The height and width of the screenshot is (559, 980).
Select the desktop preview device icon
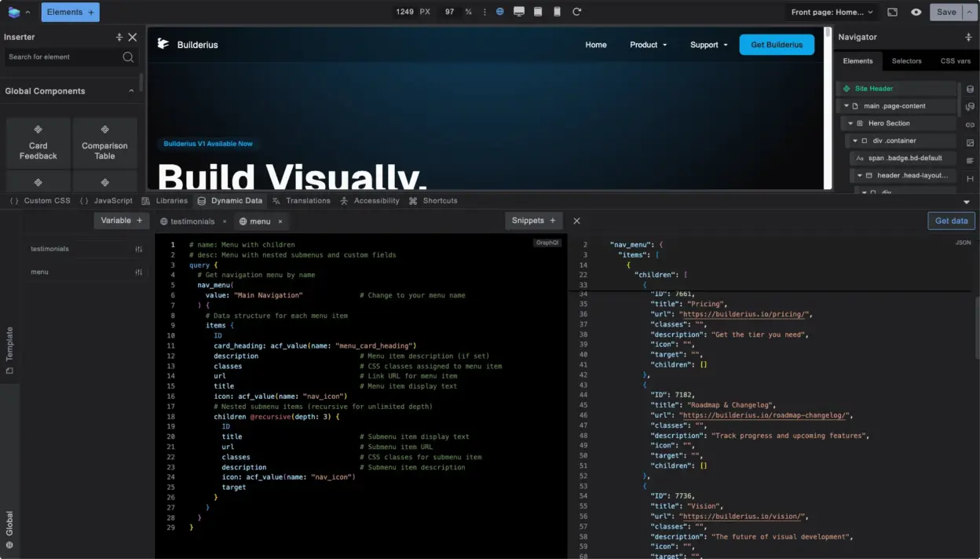(518, 11)
